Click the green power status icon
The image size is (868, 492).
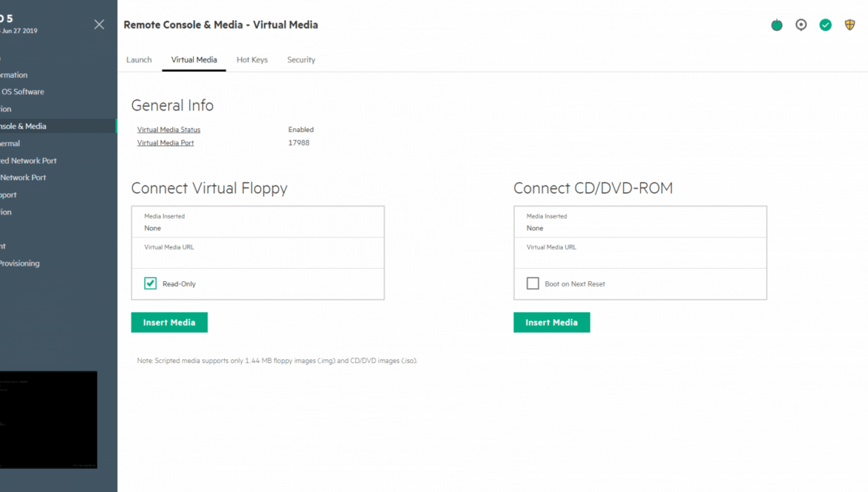[777, 25]
